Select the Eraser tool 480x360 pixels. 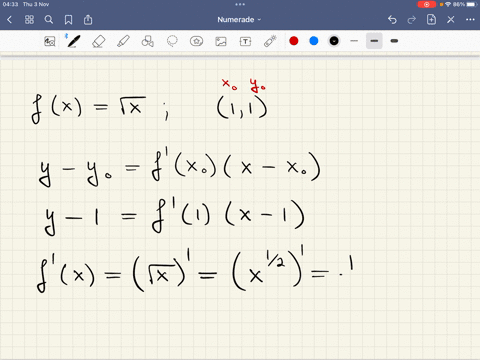click(x=98, y=41)
